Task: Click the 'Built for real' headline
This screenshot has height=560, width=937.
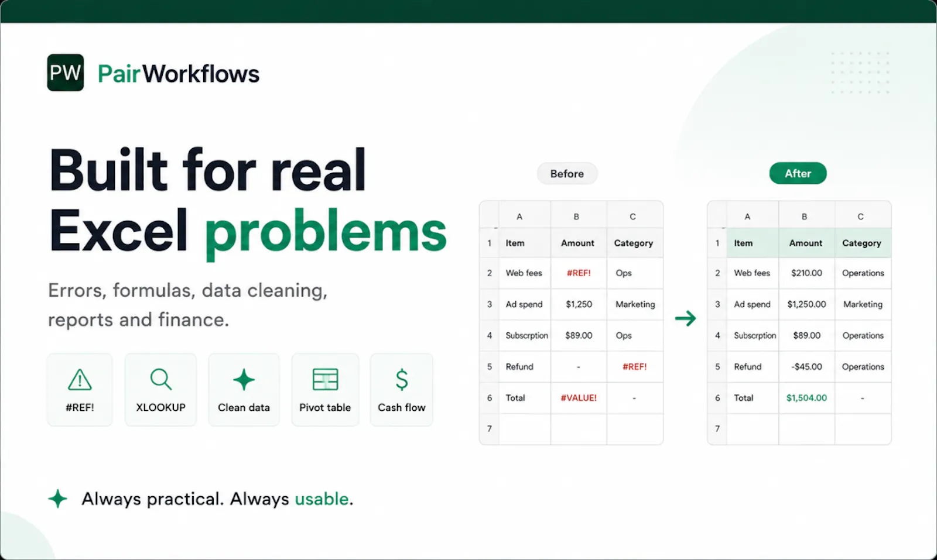Action: (208, 170)
